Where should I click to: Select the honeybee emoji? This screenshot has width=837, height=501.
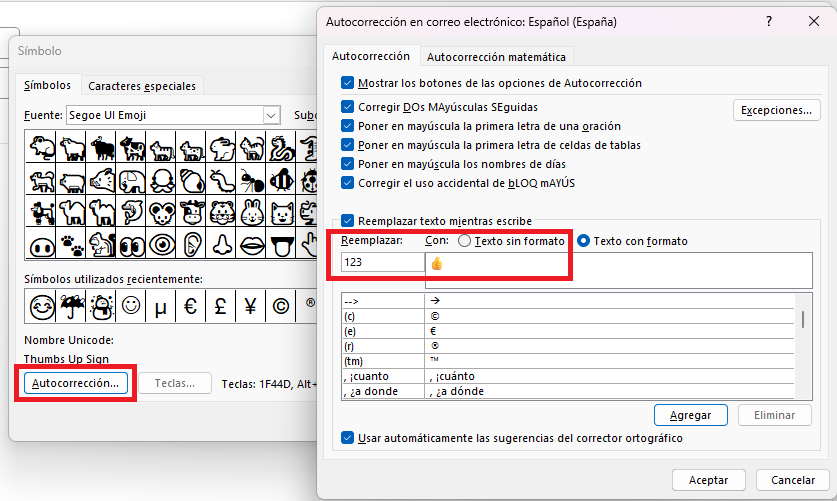(281, 179)
